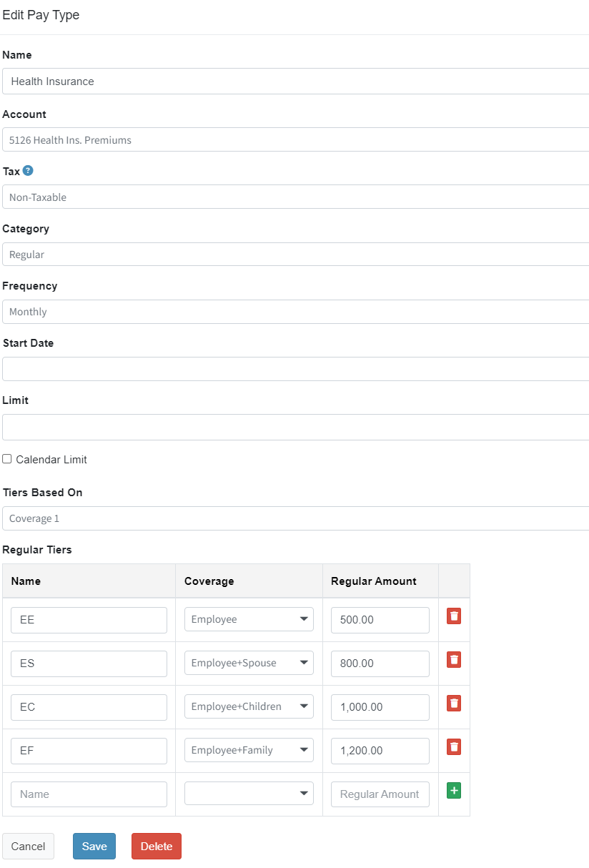Click the 1,000.00 regular amount field
The width and height of the screenshot is (589, 868).
[x=380, y=707]
